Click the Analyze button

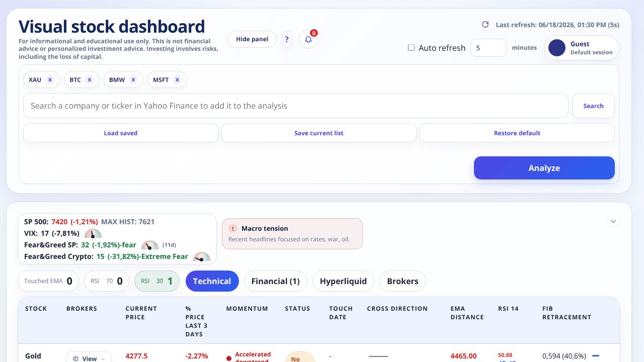pos(544,168)
